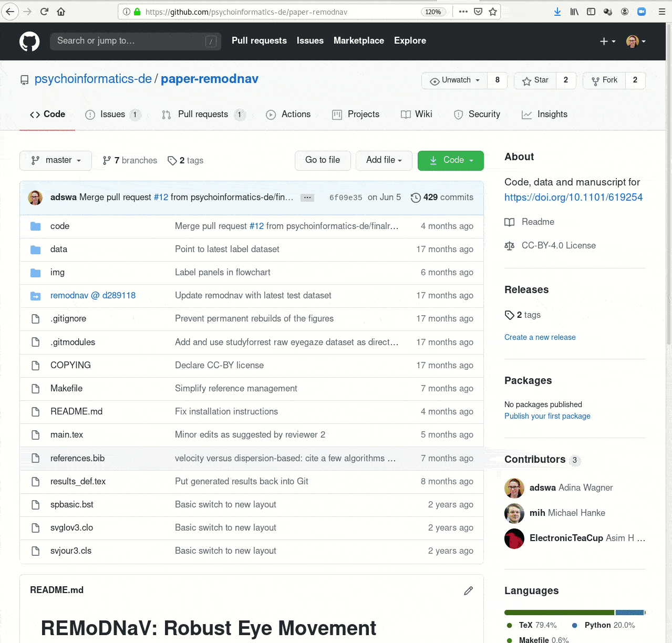Viewport: 672px width, 643px height.
Task: Click the Create a new release link
Action: click(540, 337)
